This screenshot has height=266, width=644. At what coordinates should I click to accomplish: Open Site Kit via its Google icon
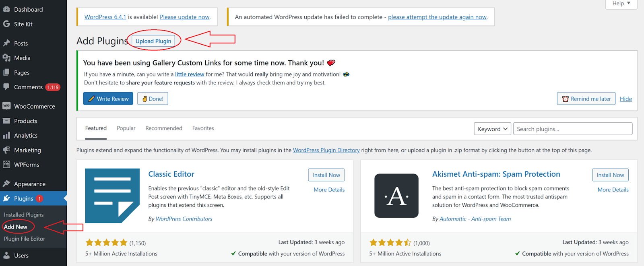coord(6,24)
